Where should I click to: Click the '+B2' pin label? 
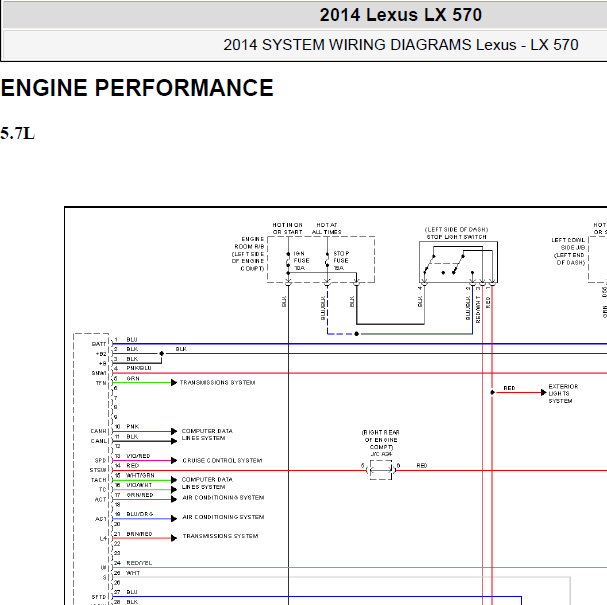101,354
